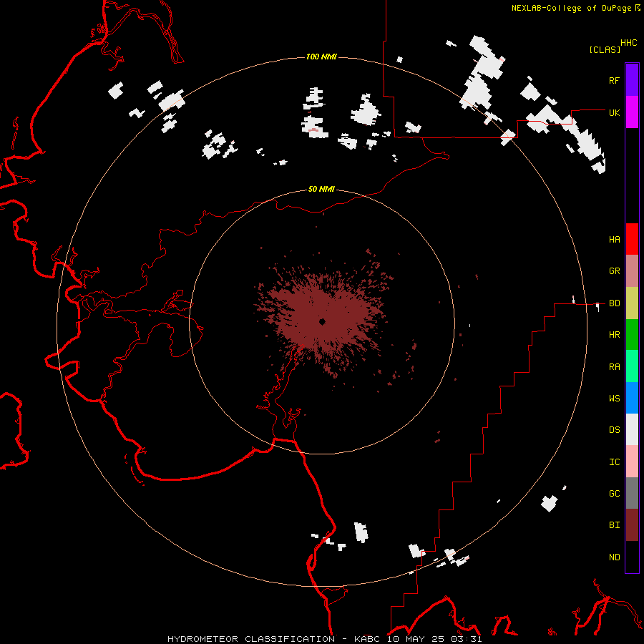Click the WS legend label
This screenshot has height=644, width=644.
click(614, 398)
